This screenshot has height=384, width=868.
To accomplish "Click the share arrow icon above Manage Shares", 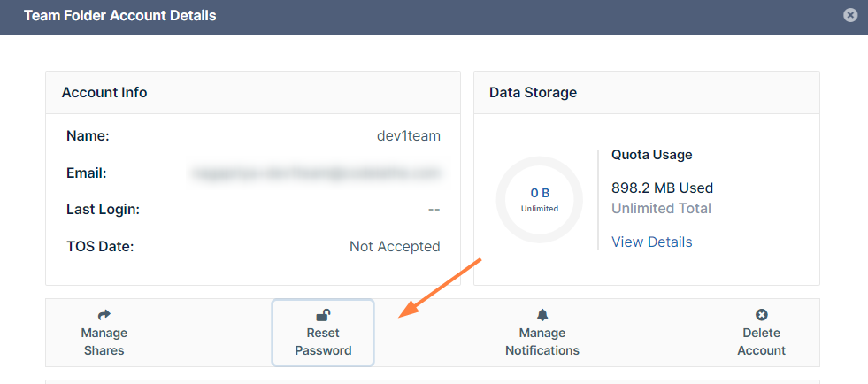I will (104, 314).
